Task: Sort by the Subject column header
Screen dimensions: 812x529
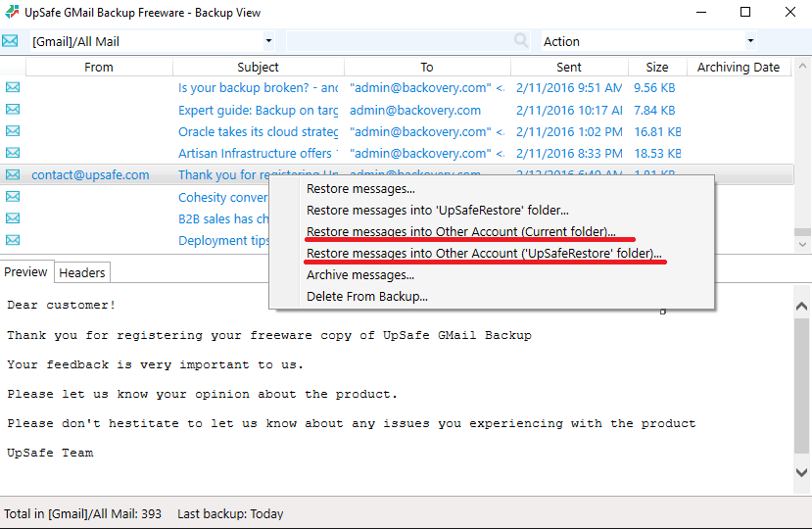Action: coord(258,67)
